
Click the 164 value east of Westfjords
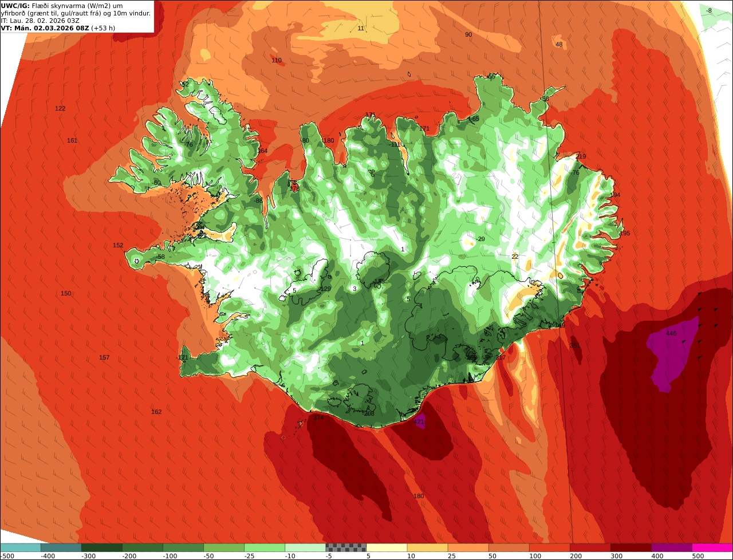[262, 151]
